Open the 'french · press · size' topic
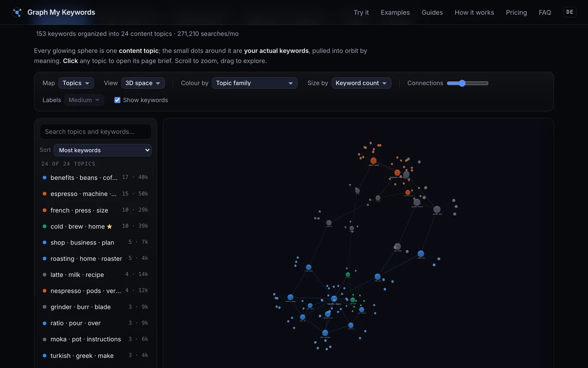The height and width of the screenshot is (368, 588). click(95, 210)
